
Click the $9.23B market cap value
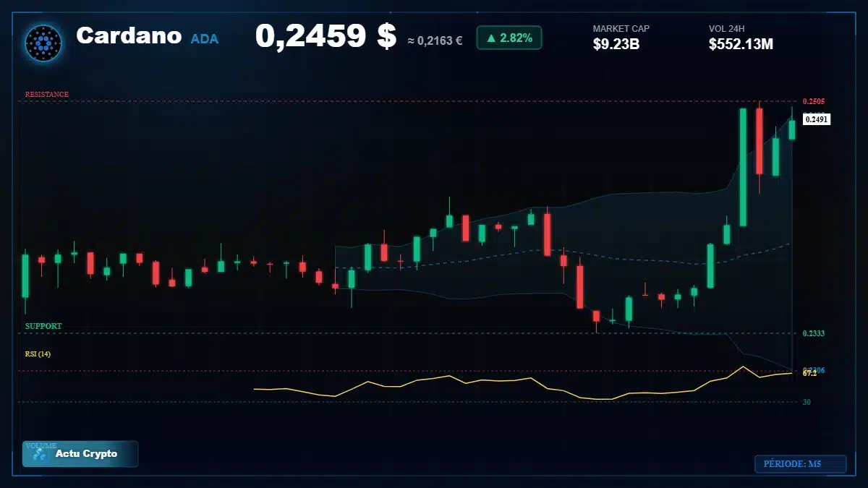pyautogui.click(x=616, y=44)
